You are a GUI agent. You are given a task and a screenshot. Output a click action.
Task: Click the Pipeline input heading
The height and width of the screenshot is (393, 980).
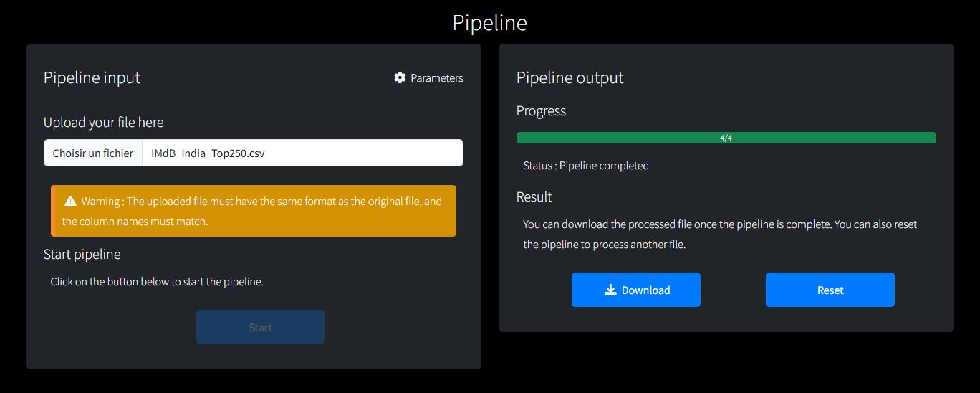[92, 77]
